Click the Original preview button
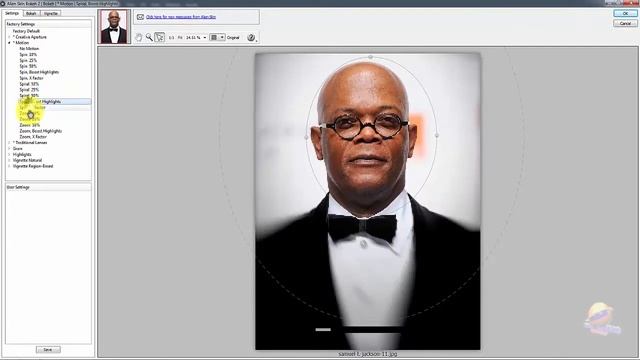The image size is (640, 360). (233, 38)
